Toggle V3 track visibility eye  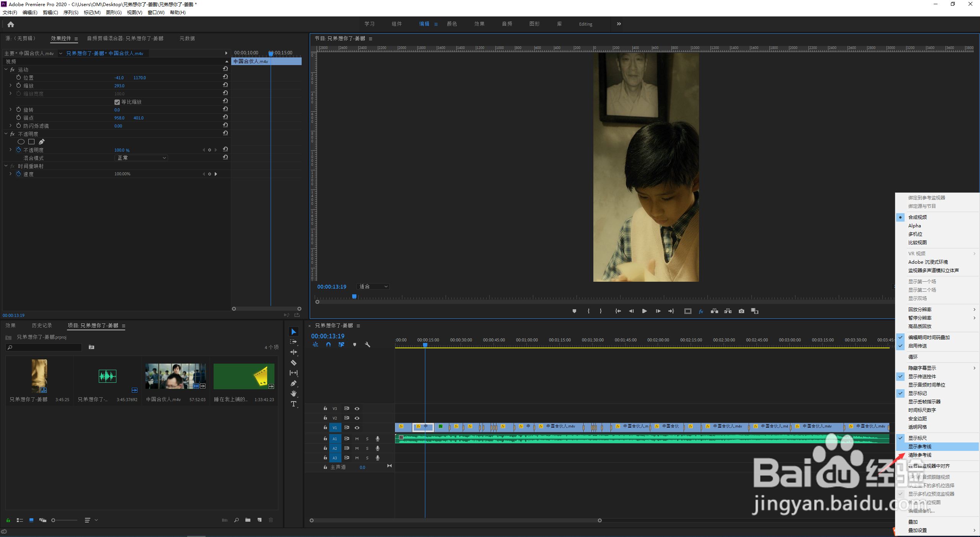pyautogui.click(x=357, y=408)
